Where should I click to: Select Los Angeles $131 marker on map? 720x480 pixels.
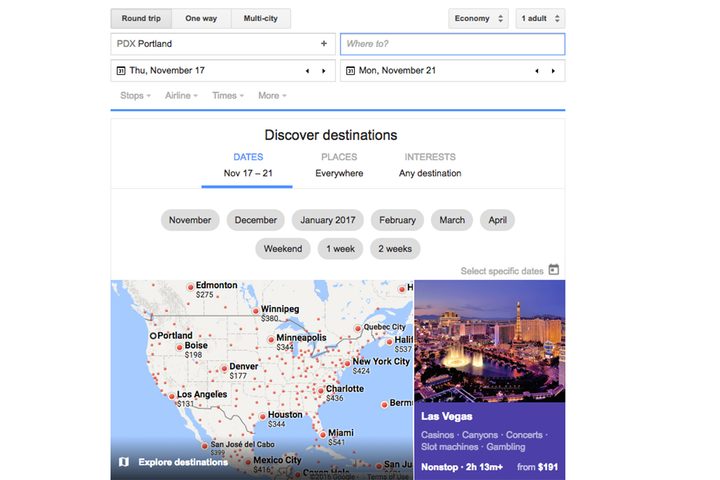(x=172, y=396)
